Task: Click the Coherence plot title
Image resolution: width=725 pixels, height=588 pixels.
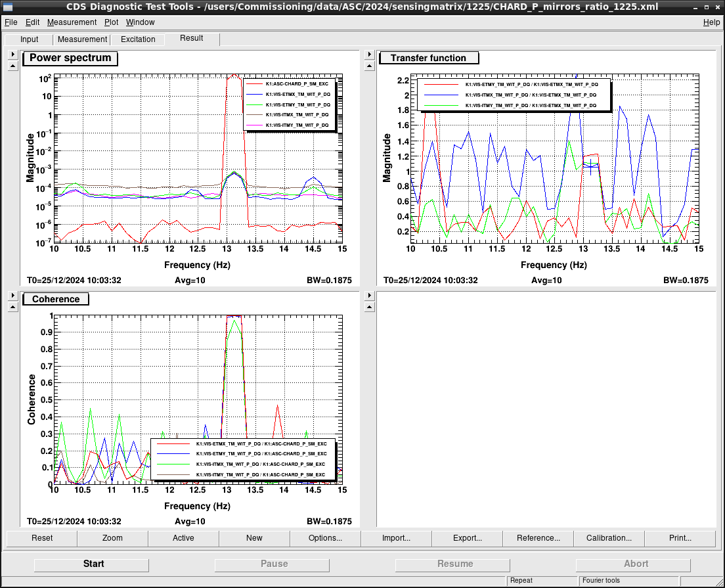Action: (56, 300)
